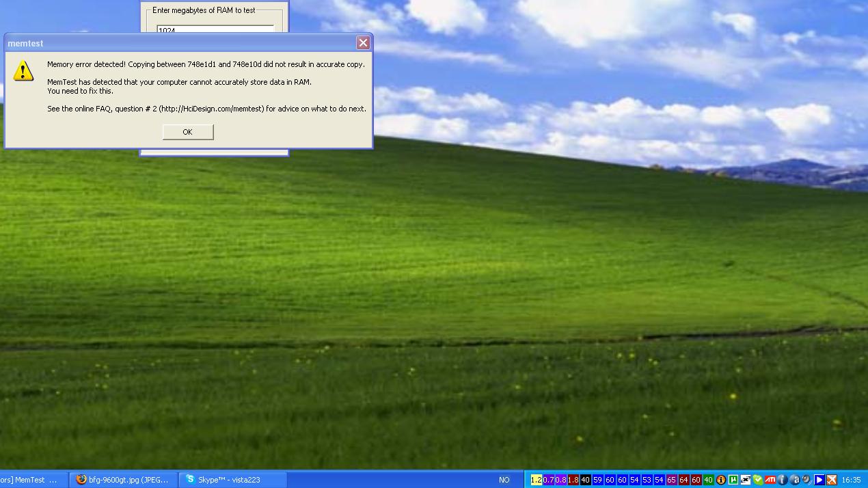Viewport: 868px width, 488px height.
Task: Click the blue 59 tray readout
Action: pyautogui.click(x=597, y=480)
